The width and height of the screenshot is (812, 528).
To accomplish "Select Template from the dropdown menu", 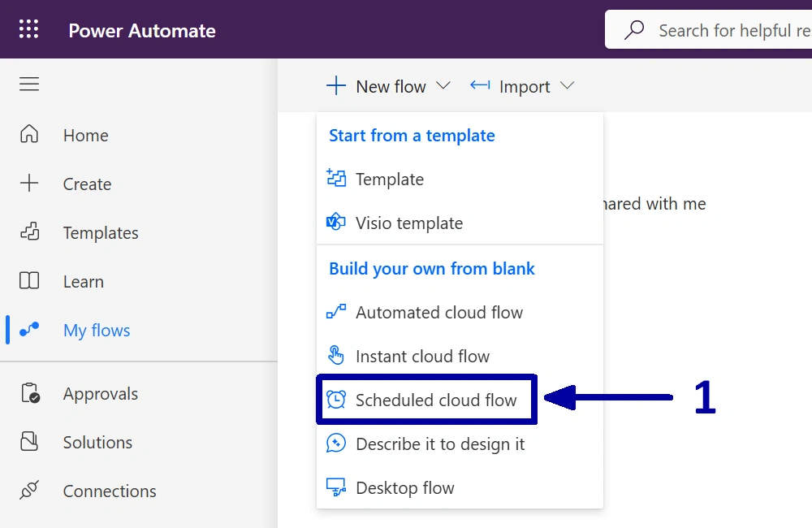I will (460, 179).
